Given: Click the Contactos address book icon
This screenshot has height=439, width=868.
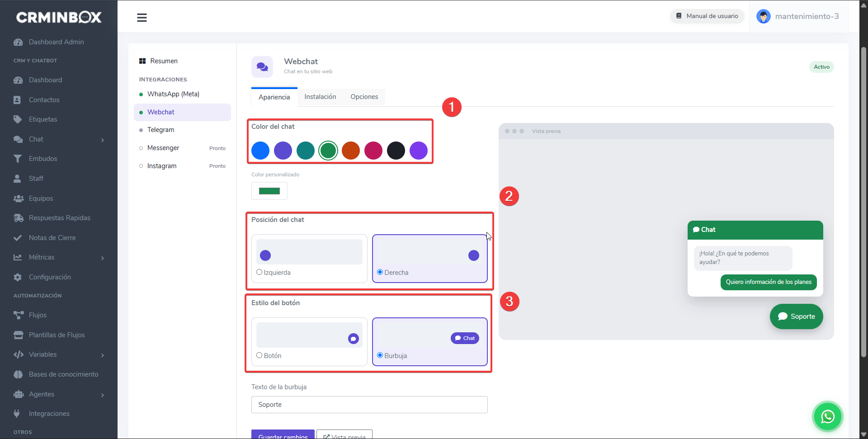Looking at the screenshot, I should click(x=18, y=100).
